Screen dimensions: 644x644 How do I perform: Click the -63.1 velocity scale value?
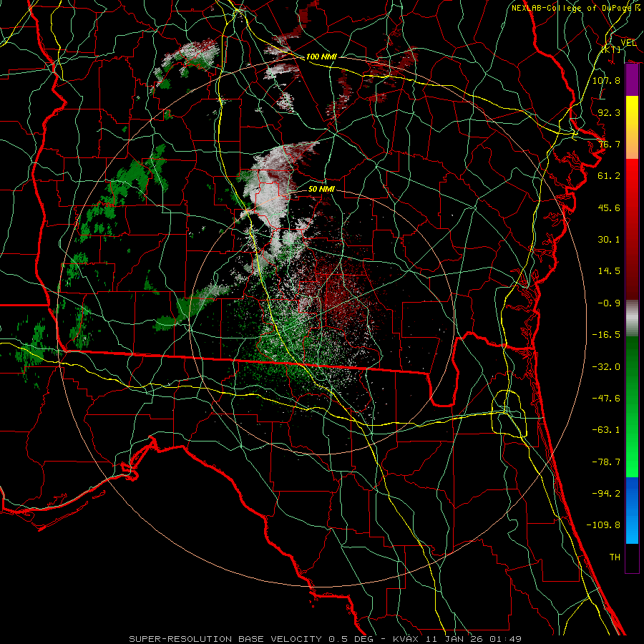606,430
